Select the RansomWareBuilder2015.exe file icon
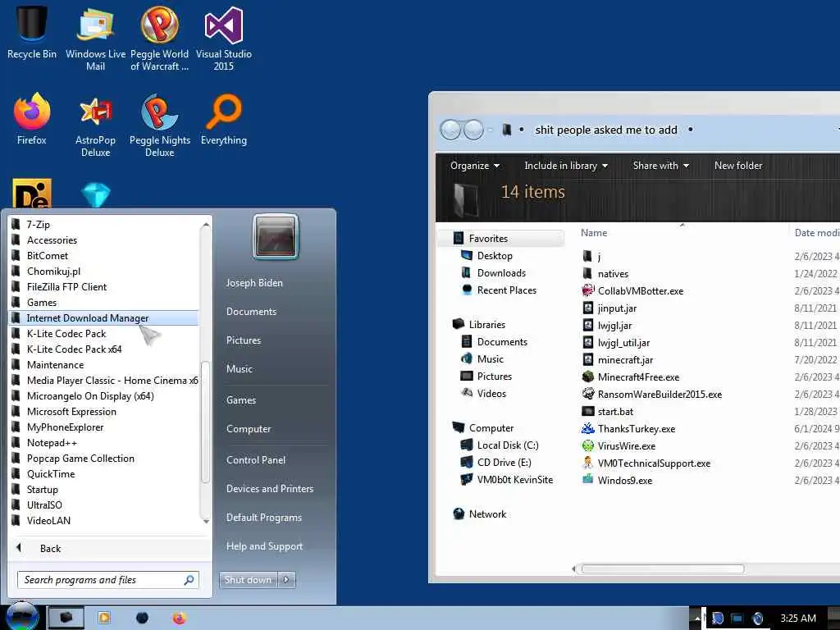840x630 pixels. coord(587,395)
